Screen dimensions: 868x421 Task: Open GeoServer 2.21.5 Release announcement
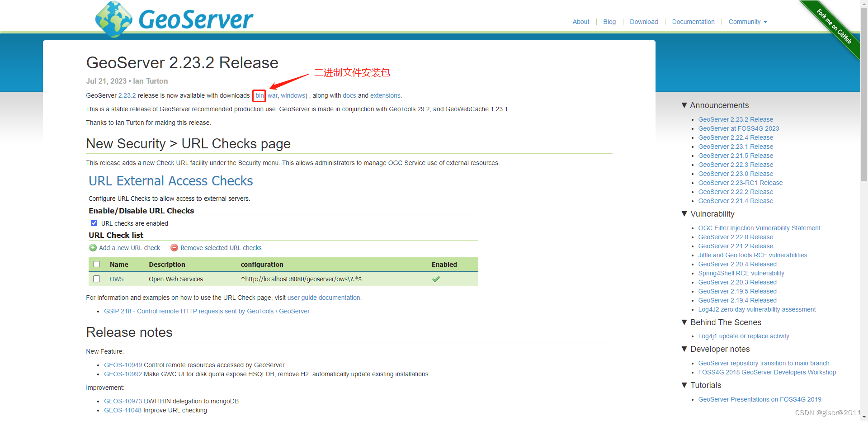click(x=736, y=156)
